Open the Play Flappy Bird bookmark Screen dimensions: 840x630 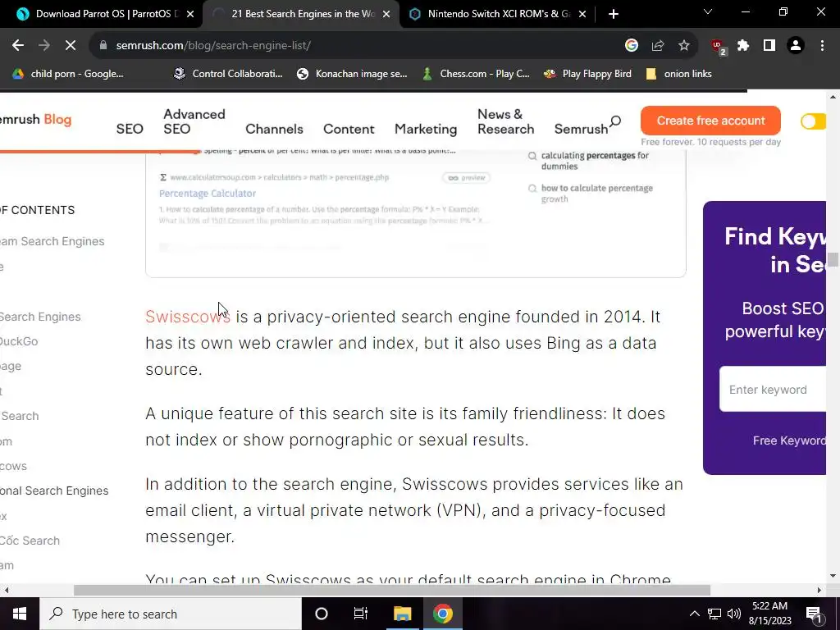(x=587, y=74)
